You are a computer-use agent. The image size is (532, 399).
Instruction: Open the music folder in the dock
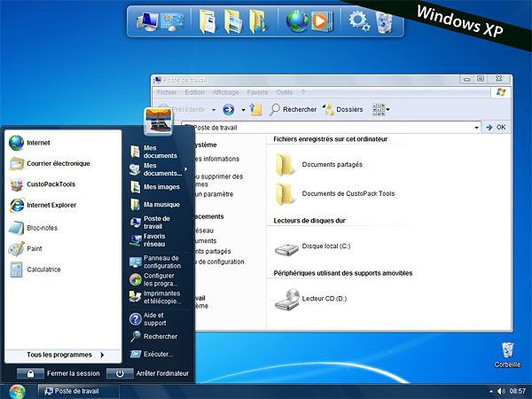pyautogui.click(x=258, y=21)
